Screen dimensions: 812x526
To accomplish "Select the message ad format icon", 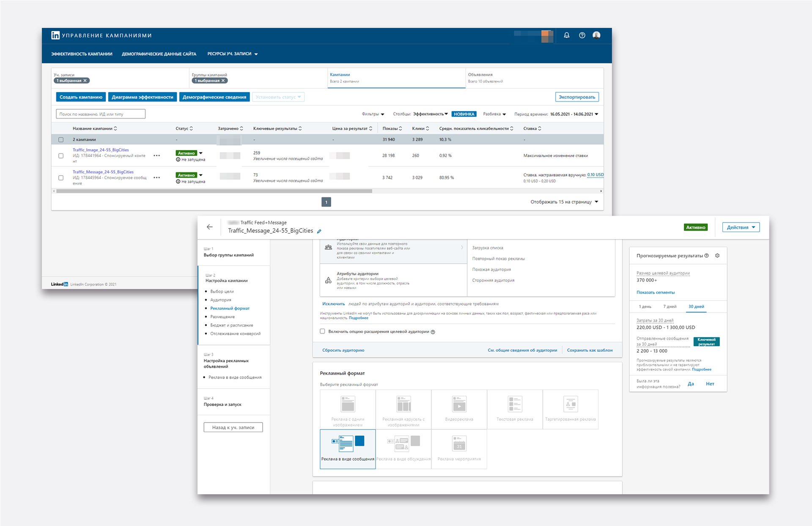I will coord(348,444).
